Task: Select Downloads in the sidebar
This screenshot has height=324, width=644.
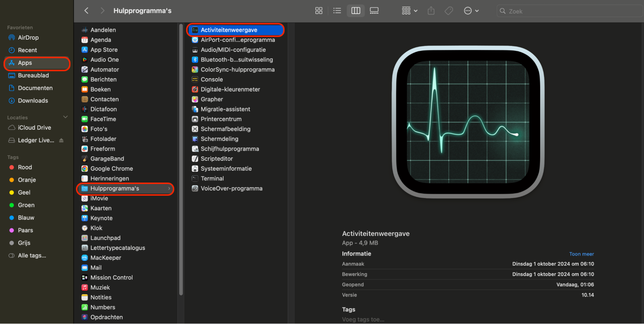Action: coord(33,100)
